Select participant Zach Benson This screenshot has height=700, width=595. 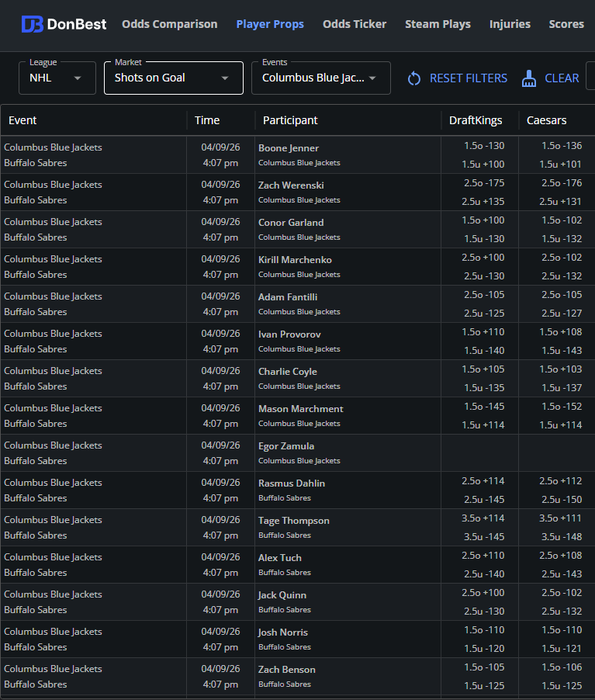click(286, 670)
